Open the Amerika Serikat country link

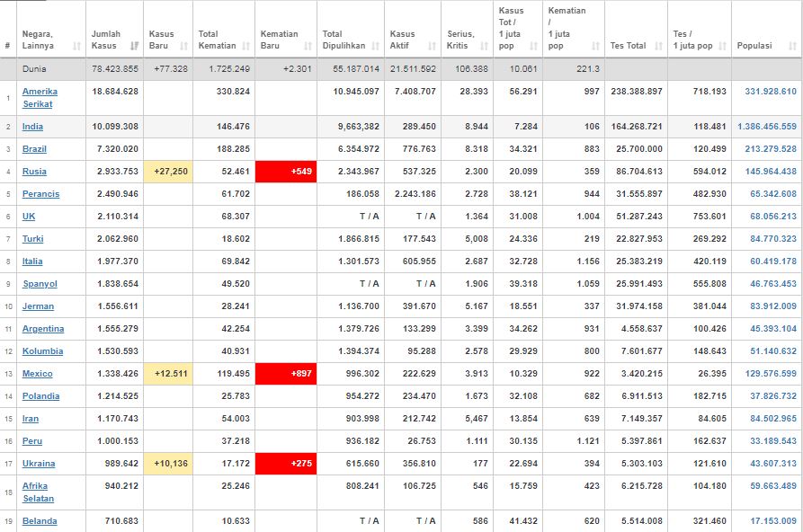point(40,97)
